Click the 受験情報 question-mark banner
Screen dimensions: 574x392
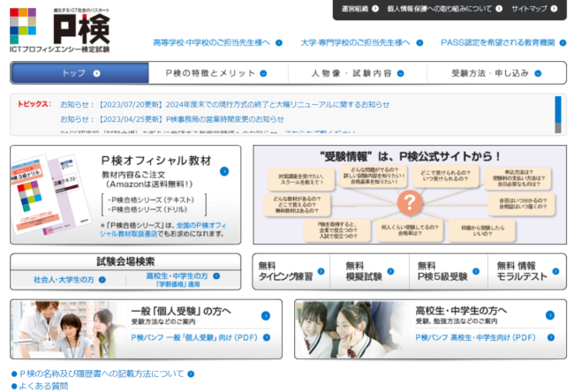[x=410, y=195]
